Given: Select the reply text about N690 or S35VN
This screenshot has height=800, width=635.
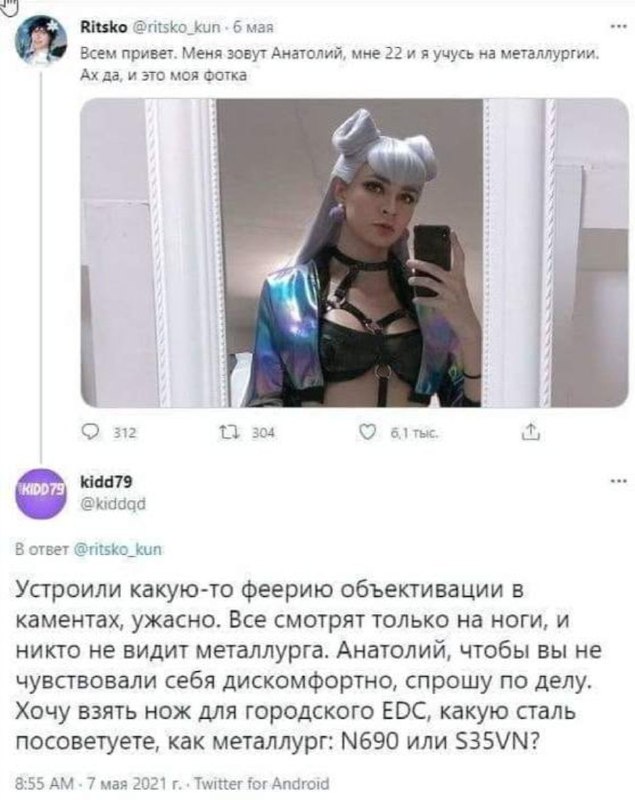Looking at the screenshot, I should pos(309,666).
